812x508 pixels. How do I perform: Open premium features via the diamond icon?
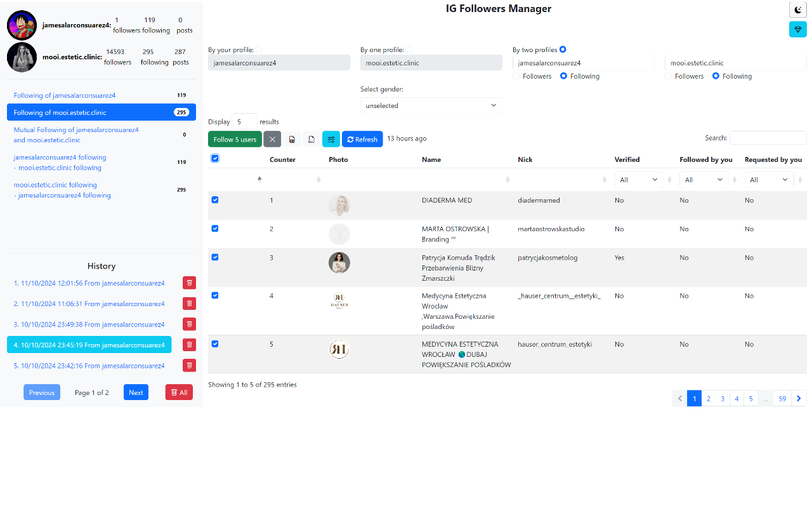[797, 29]
